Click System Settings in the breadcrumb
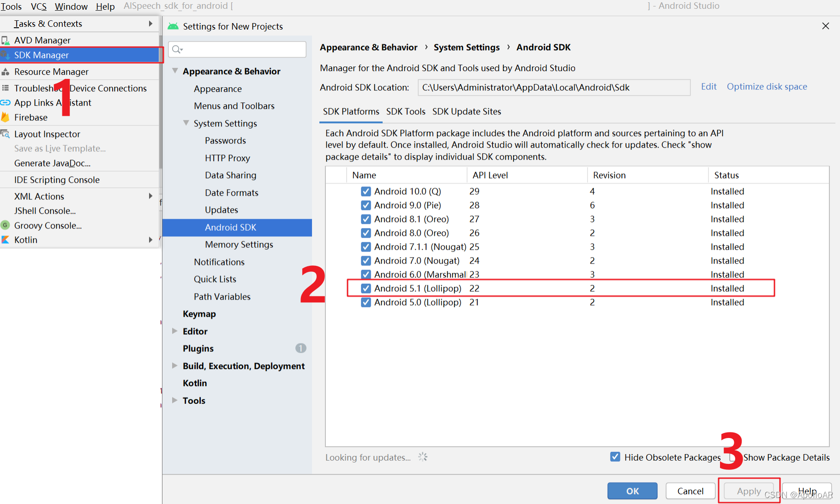The image size is (840, 504). (467, 47)
